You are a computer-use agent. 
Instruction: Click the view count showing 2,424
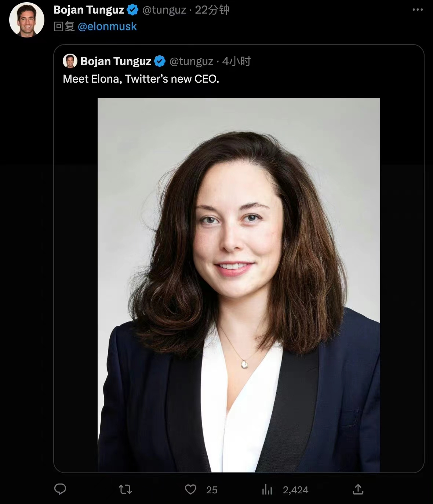pos(295,490)
